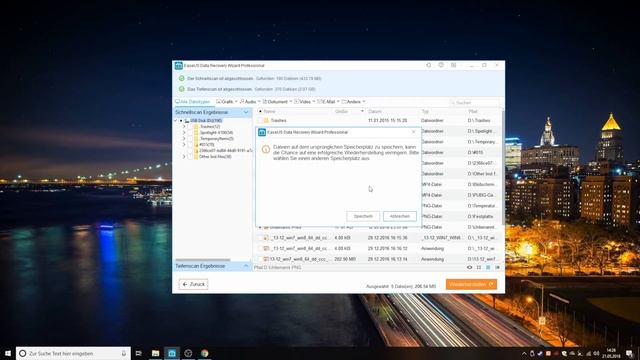This screenshot has height=360, width=640.
Task: Select the Dokument filter tab
Action: (275, 102)
